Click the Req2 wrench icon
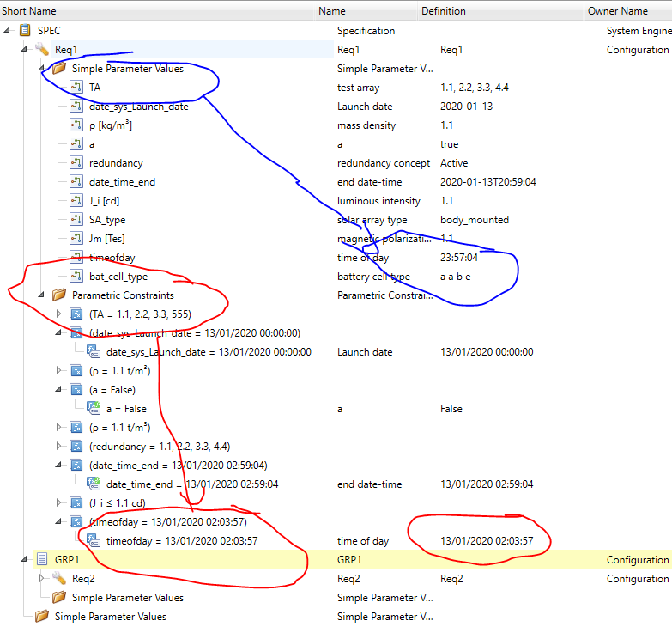 (59, 578)
